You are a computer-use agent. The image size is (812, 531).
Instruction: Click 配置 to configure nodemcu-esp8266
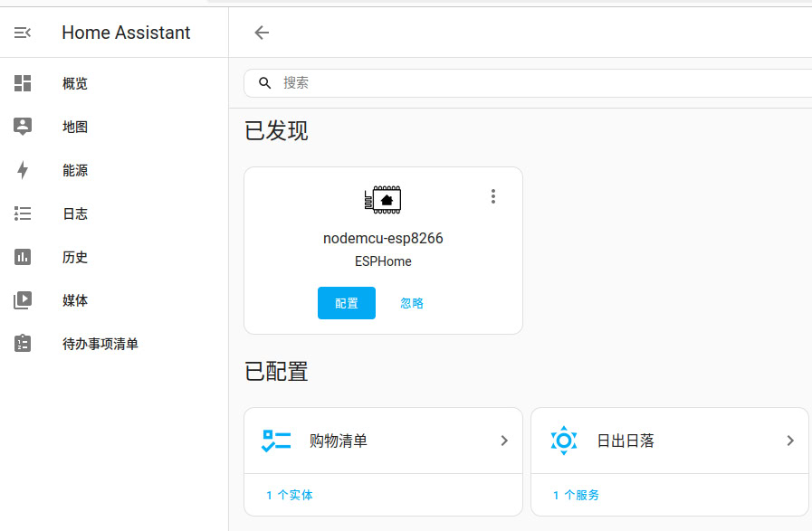click(x=347, y=303)
